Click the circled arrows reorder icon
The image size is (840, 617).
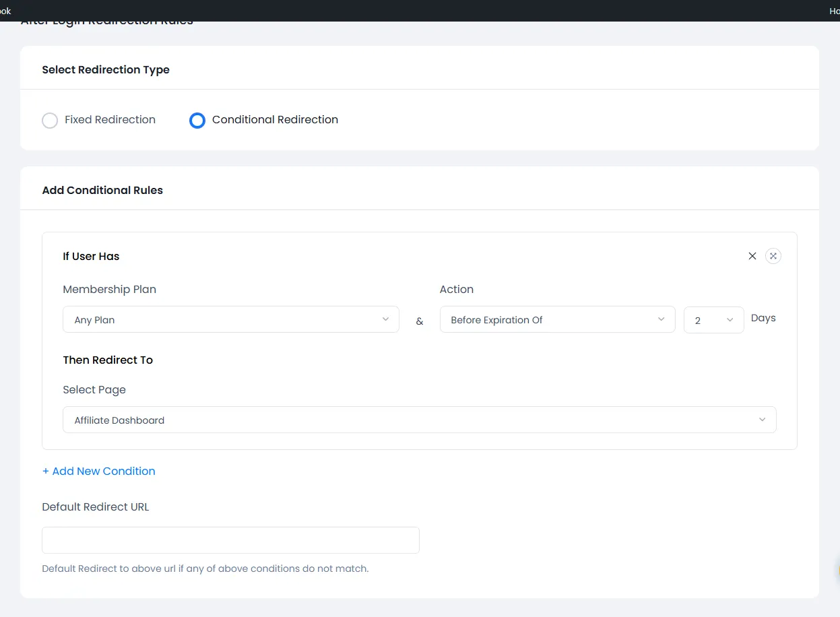(773, 256)
